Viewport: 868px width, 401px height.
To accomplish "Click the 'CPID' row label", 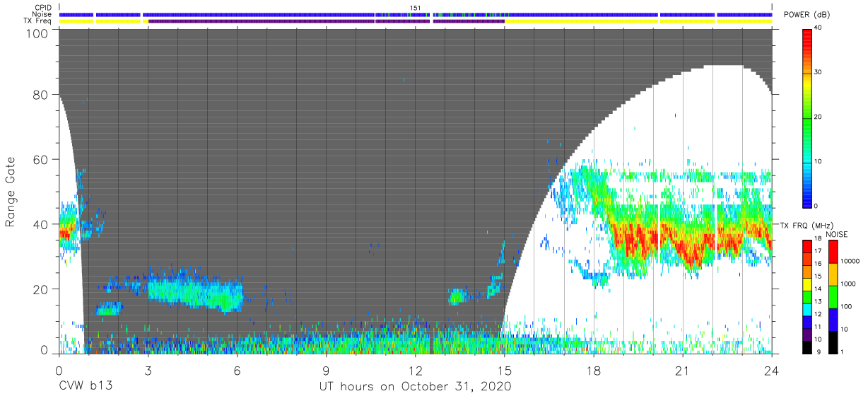I will pos(43,8).
